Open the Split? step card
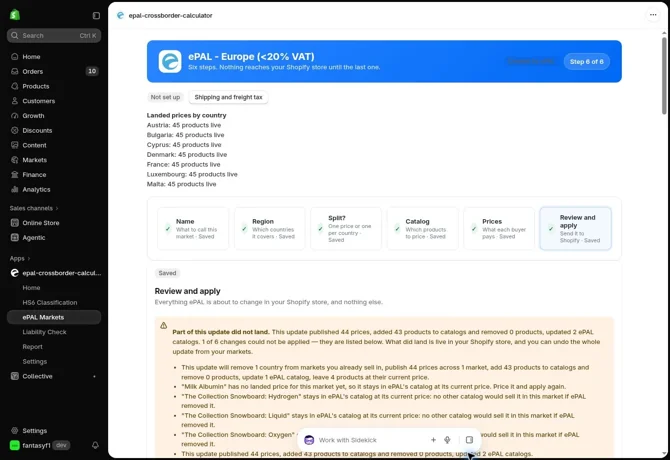The height and width of the screenshot is (460, 670). pyautogui.click(x=346, y=229)
